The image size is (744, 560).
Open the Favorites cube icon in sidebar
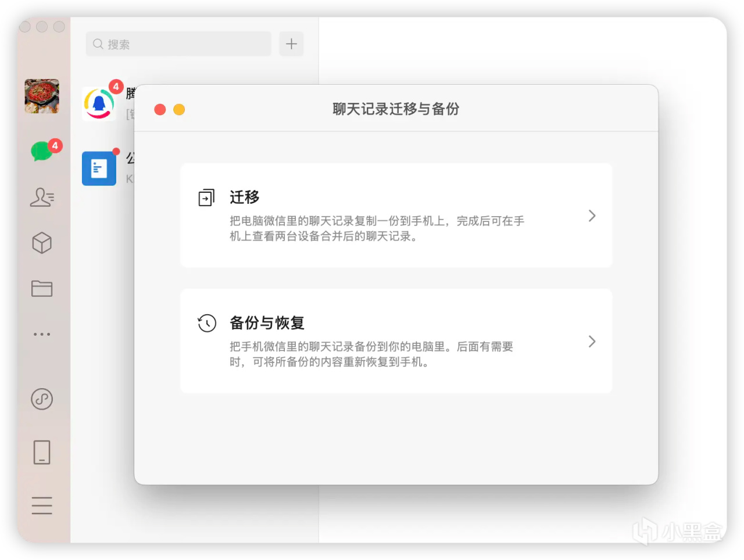[x=42, y=243]
